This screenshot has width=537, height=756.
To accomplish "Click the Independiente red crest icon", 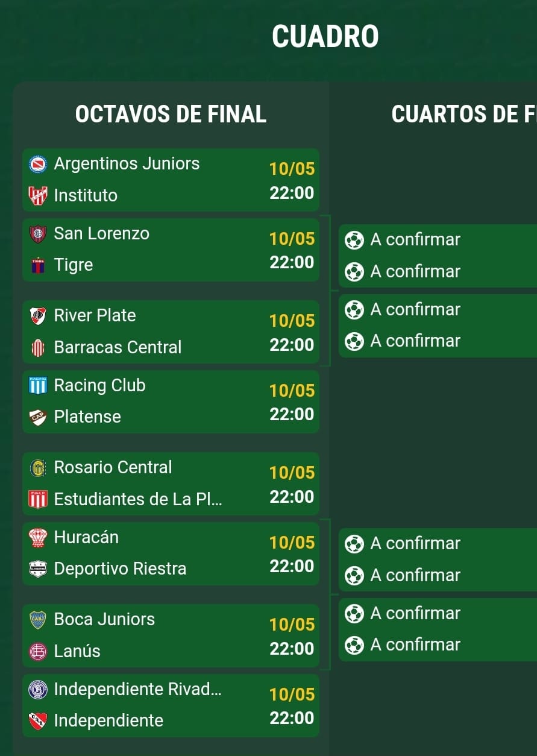I will [x=38, y=720].
